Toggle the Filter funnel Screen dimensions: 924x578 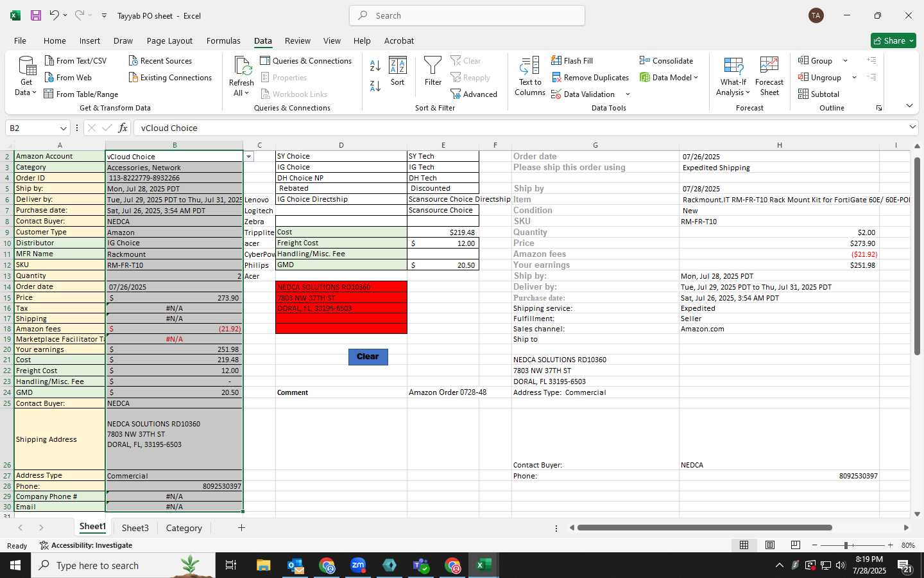(x=433, y=71)
